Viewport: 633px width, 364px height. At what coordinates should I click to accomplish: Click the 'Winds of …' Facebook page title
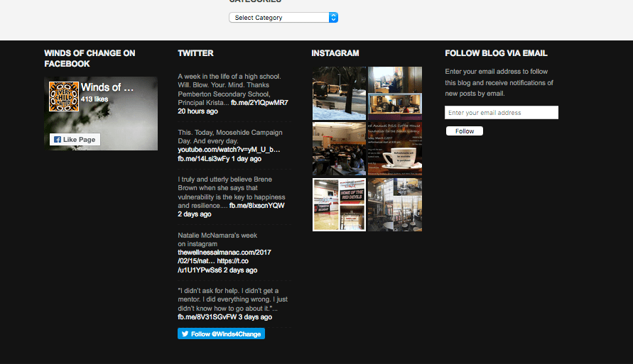click(x=107, y=88)
